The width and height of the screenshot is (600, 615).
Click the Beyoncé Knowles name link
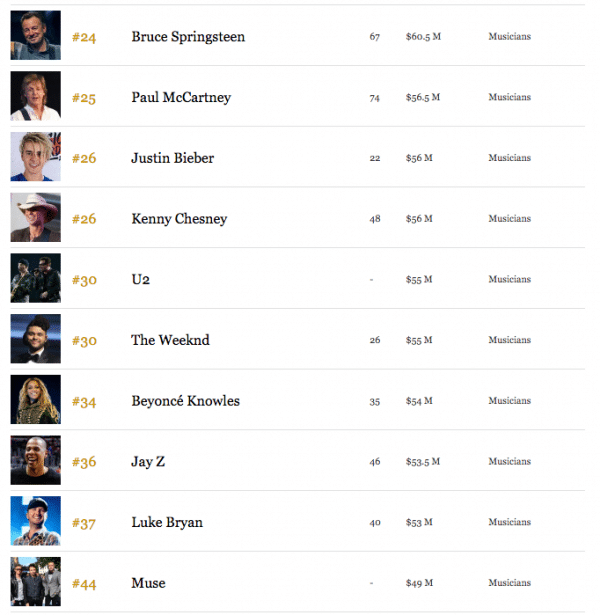click(185, 401)
